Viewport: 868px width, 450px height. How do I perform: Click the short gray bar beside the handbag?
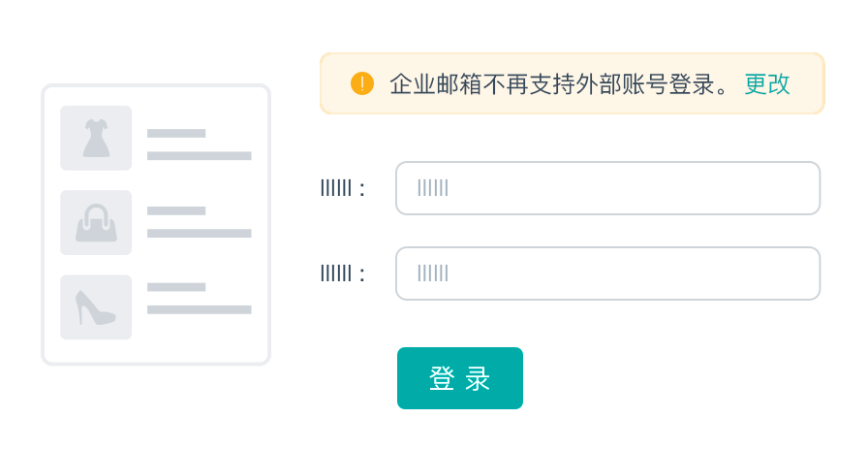point(176,210)
